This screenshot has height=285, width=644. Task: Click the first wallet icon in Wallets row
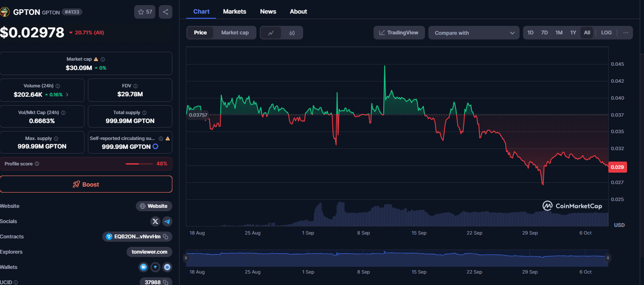tap(143, 267)
